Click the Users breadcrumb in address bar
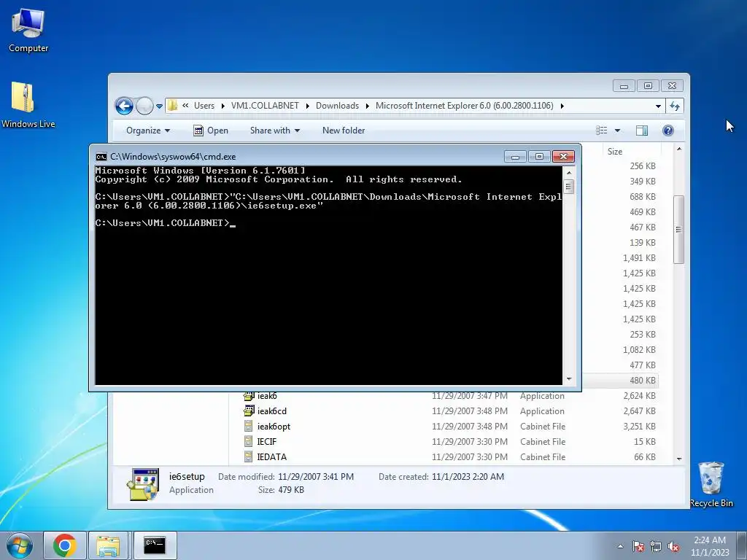Image resolution: width=747 pixels, height=560 pixels. pyautogui.click(x=204, y=106)
